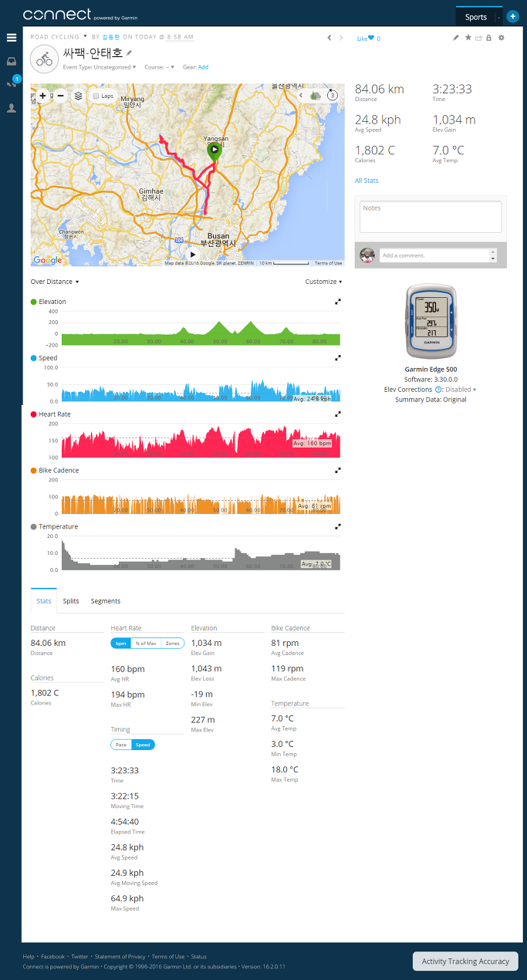Screen dimensions: 527x980
Task: Open Elev Corrections Disabled dropdown
Action: pos(461,390)
